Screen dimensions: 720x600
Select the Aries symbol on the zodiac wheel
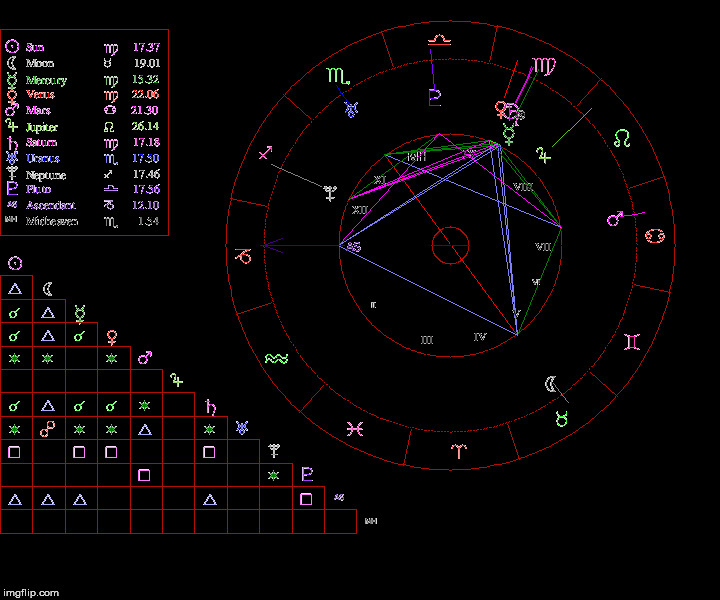[457, 452]
